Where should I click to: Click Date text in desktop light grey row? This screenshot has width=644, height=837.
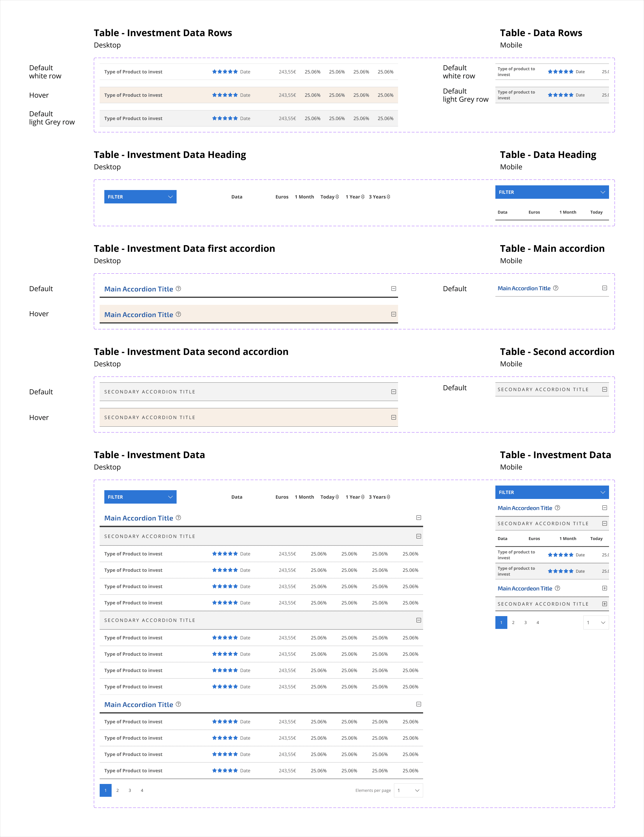(x=245, y=118)
